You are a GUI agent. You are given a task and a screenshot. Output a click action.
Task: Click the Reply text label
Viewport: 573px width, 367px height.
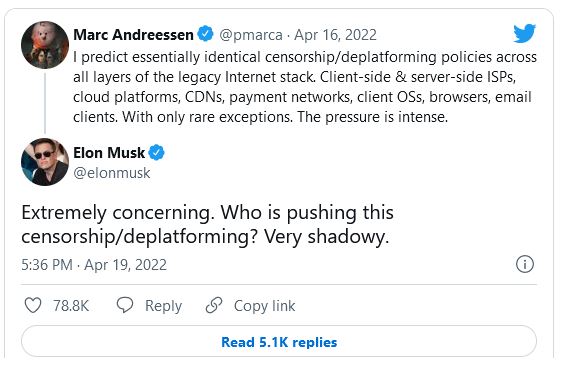[x=163, y=306]
